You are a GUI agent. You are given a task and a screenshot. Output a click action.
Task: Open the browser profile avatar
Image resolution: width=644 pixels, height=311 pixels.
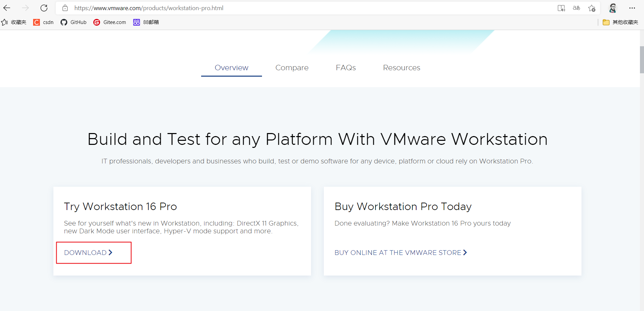click(613, 8)
